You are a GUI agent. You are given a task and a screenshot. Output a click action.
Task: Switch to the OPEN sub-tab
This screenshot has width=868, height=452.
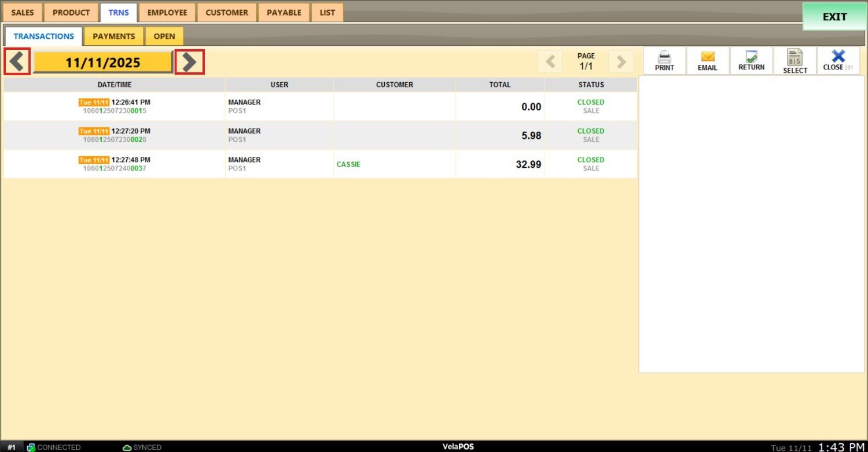(164, 36)
